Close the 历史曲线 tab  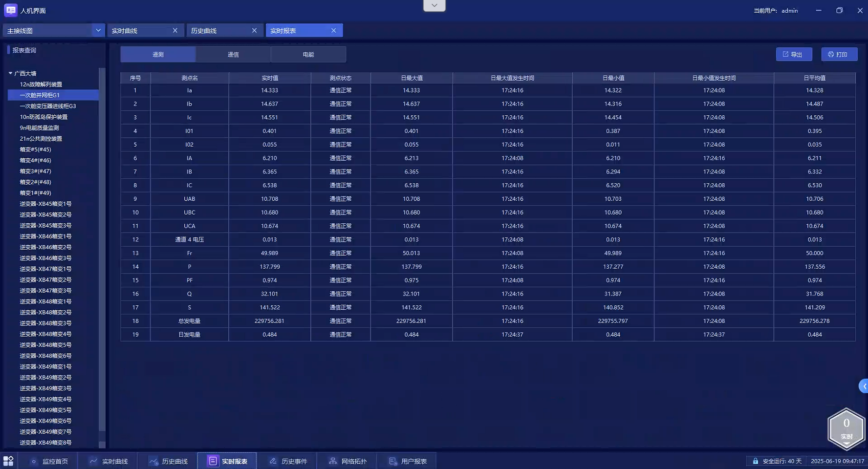(x=254, y=30)
